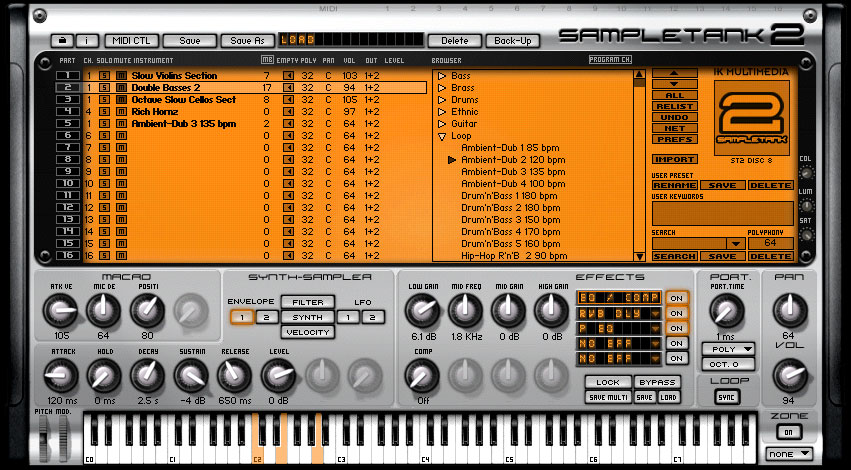
Task: Select Envelope 2
Action: click(x=266, y=317)
